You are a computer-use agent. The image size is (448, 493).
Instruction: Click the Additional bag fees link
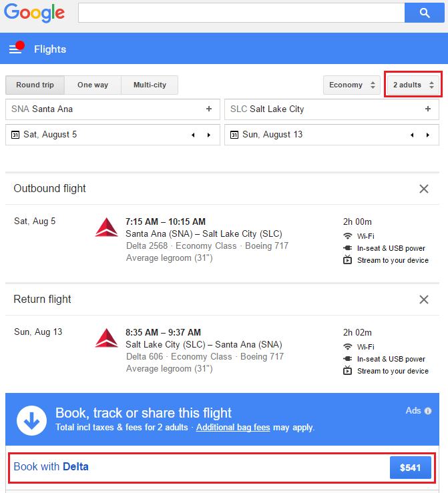pyautogui.click(x=233, y=427)
